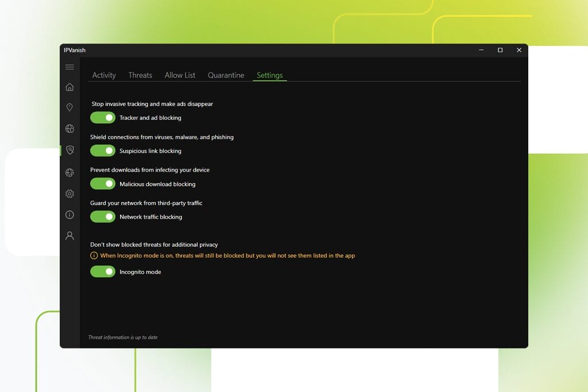
Task: Click the 'Incognito mode' label
Action: (140, 272)
